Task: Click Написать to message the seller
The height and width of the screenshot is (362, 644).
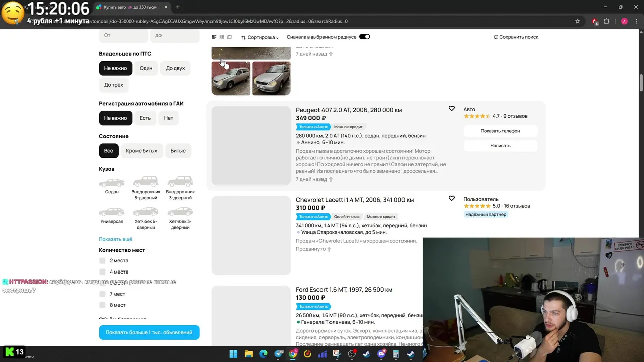Action: point(500,145)
